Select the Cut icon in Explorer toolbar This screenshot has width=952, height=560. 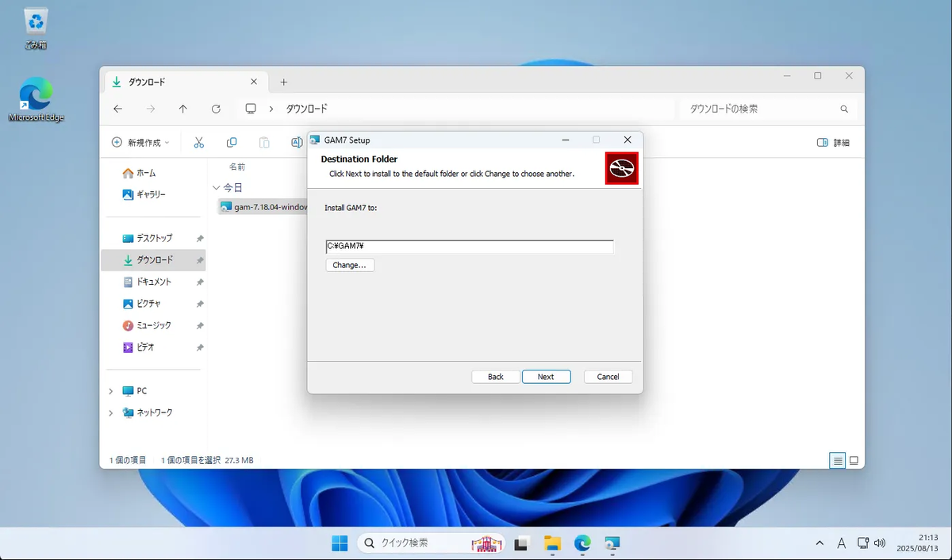[199, 142]
